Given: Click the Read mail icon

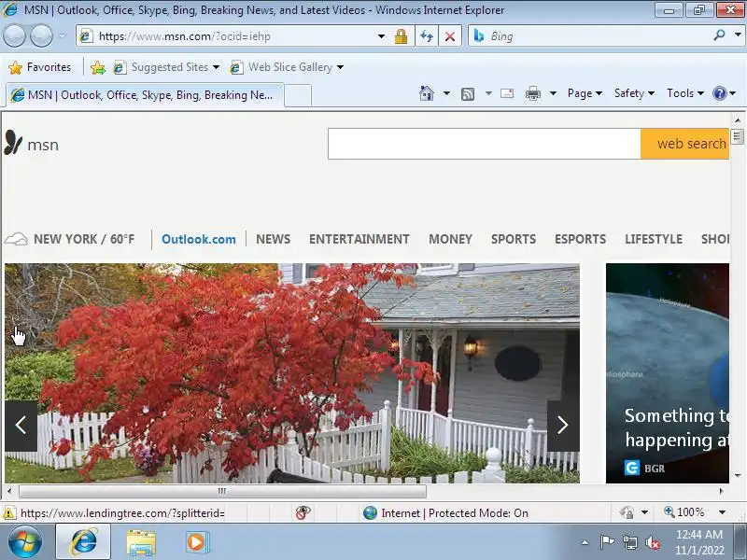Looking at the screenshot, I should pos(507,93).
